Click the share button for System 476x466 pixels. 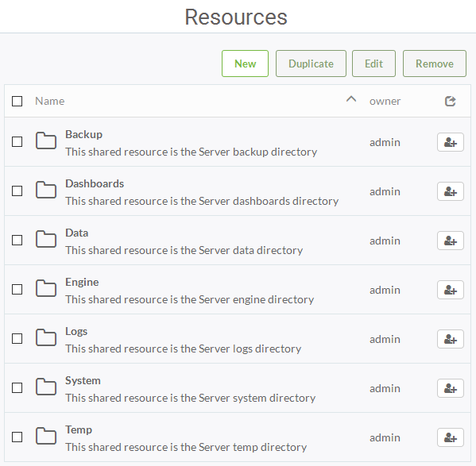click(x=451, y=388)
